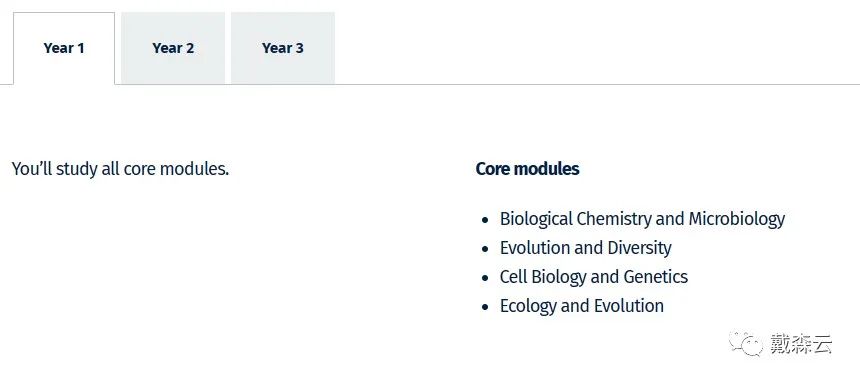
Task: Click the word Microbiology in the first module
Action: coord(737,219)
